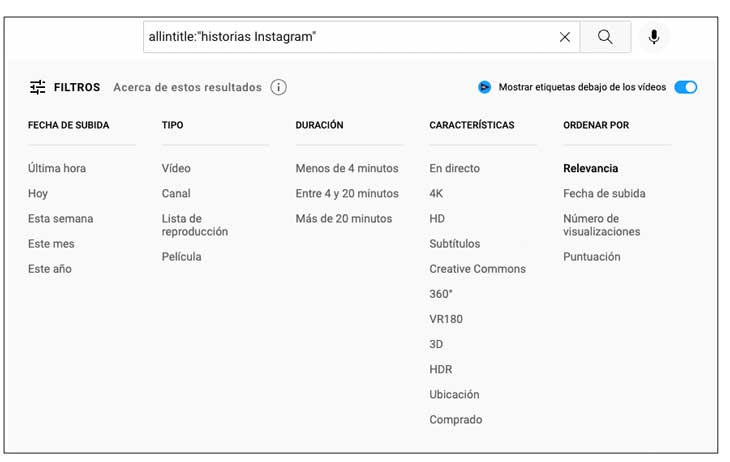Start voice search with the microphone icon
Viewport: 730px width, 462px height.
(654, 37)
